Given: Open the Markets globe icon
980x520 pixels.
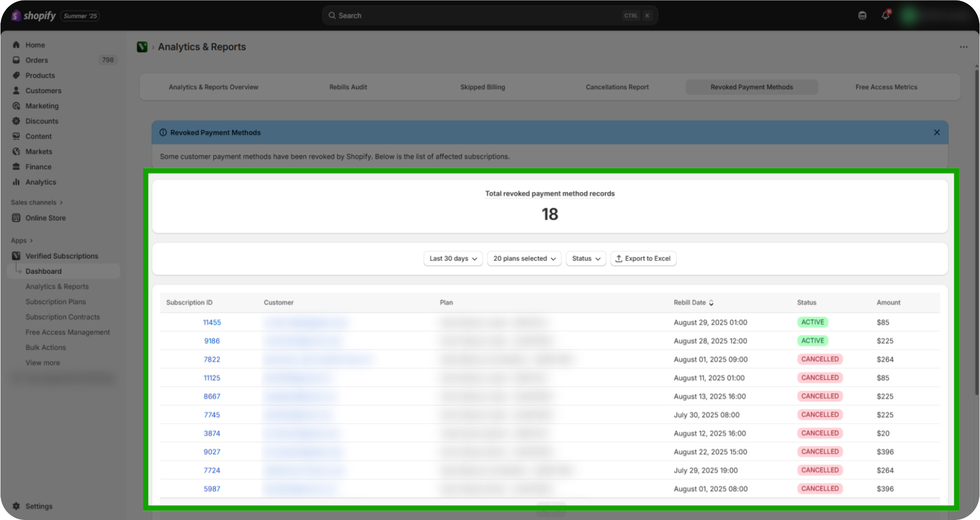Looking at the screenshot, I should [x=16, y=152].
